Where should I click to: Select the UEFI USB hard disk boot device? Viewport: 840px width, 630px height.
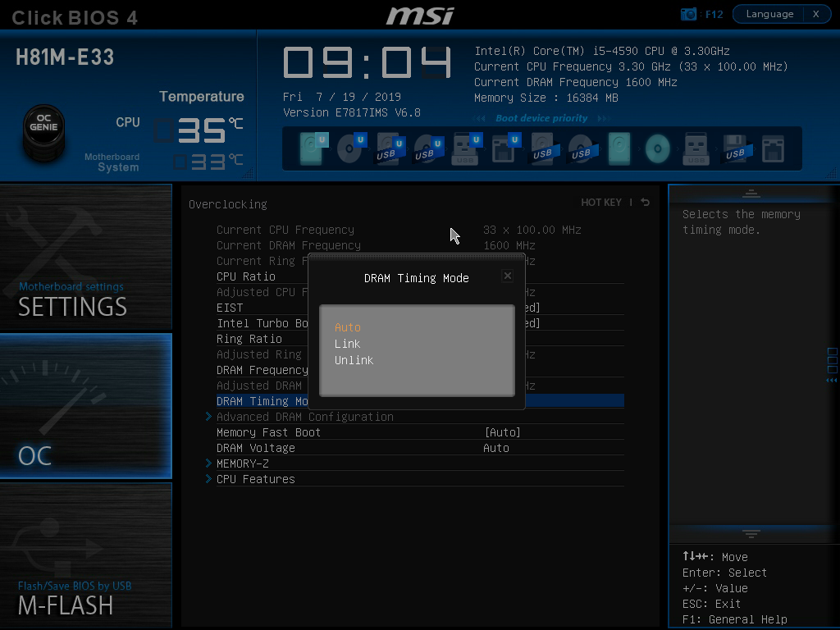click(390, 148)
